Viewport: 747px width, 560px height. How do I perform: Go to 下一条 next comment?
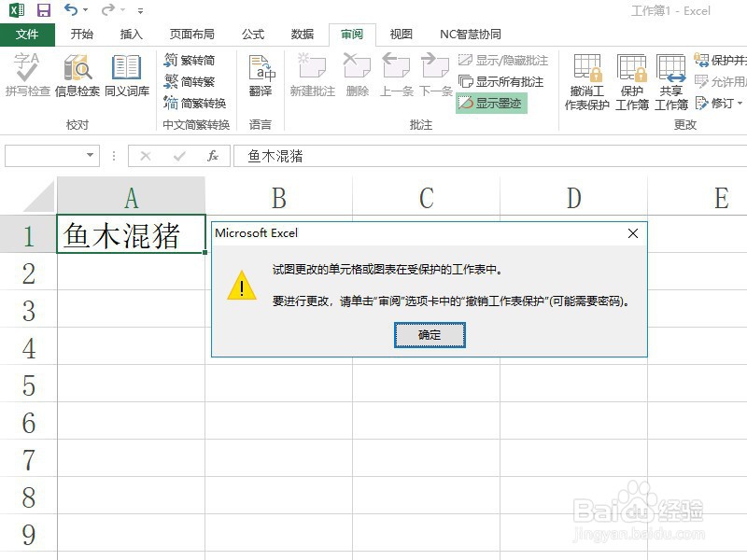[x=435, y=76]
